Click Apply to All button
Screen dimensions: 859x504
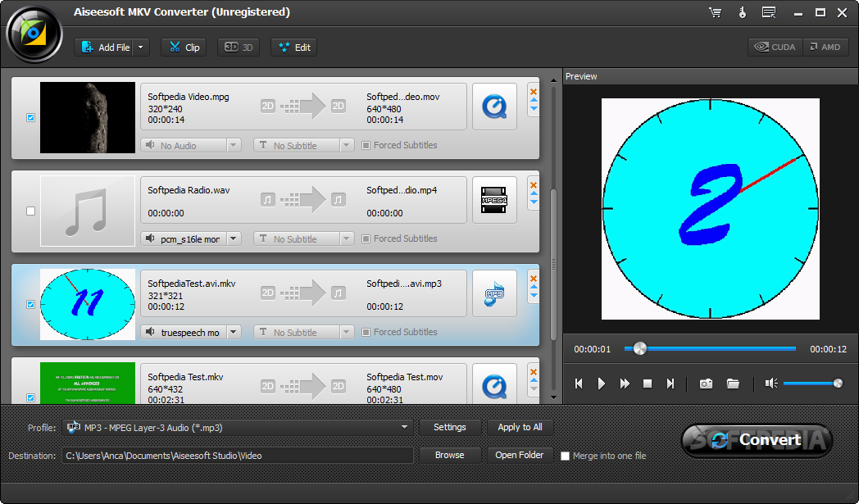[x=520, y=427]
